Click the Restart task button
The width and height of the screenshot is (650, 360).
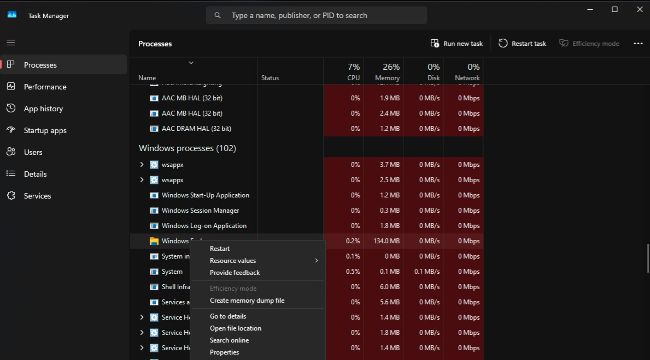tap(522, 43)
